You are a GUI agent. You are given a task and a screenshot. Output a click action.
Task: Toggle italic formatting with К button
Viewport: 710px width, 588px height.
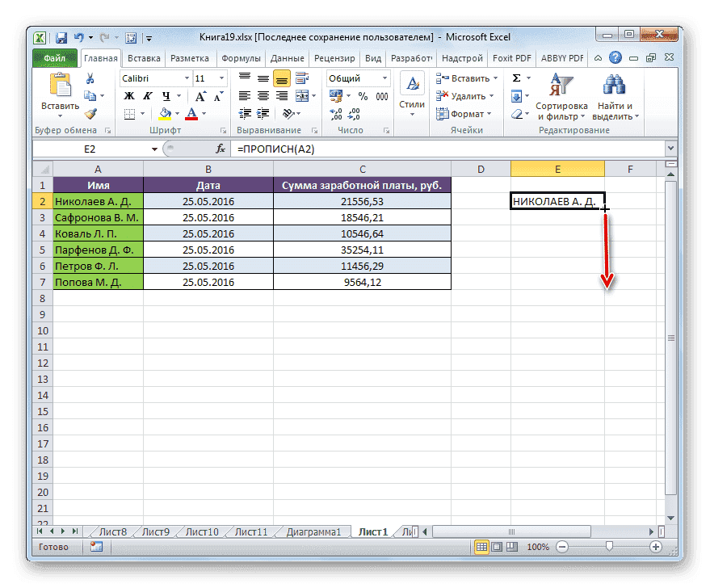click(147, 95)
